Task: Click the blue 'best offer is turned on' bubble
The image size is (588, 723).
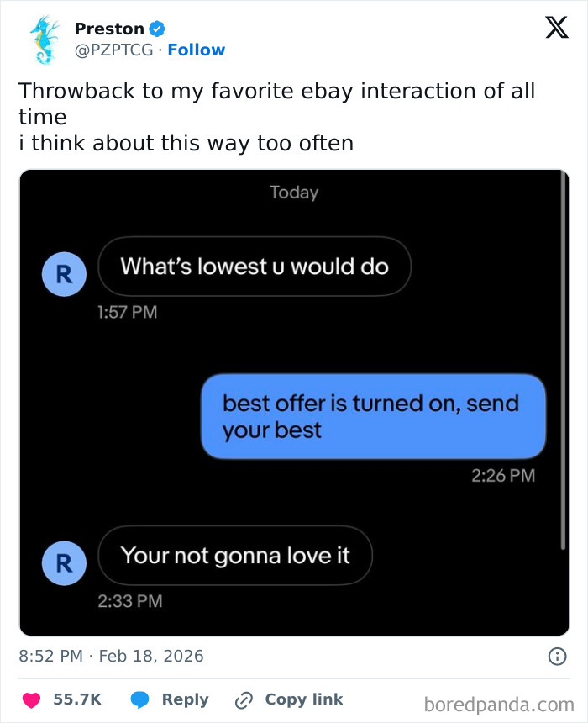Action: click(x=372, y=416)
